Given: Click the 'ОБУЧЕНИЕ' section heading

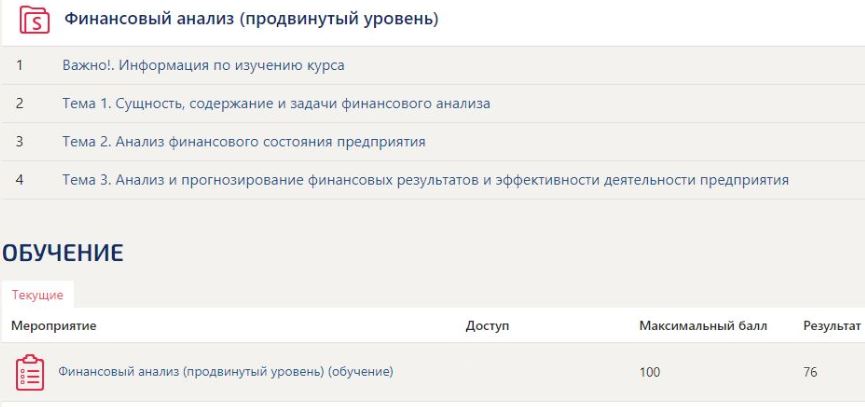Looking at the screenshot, I should [x=62, y=253].
